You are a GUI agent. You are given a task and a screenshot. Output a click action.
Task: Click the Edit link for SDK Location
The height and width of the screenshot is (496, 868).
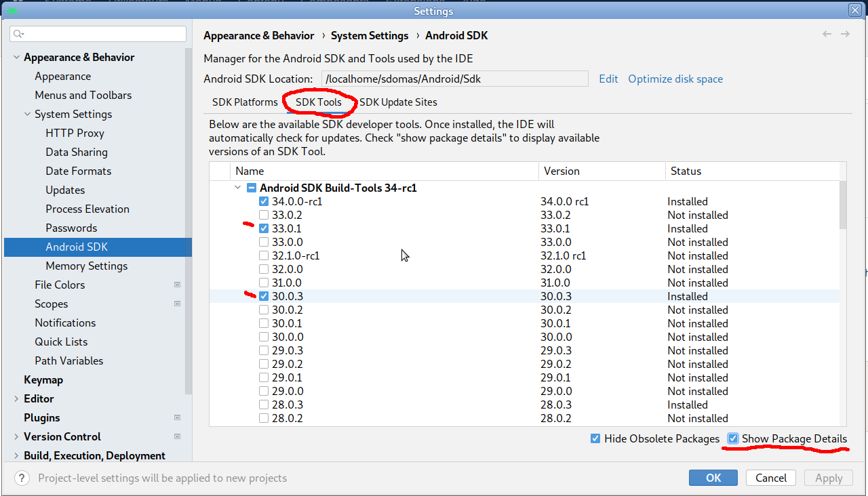coord(608,79)
